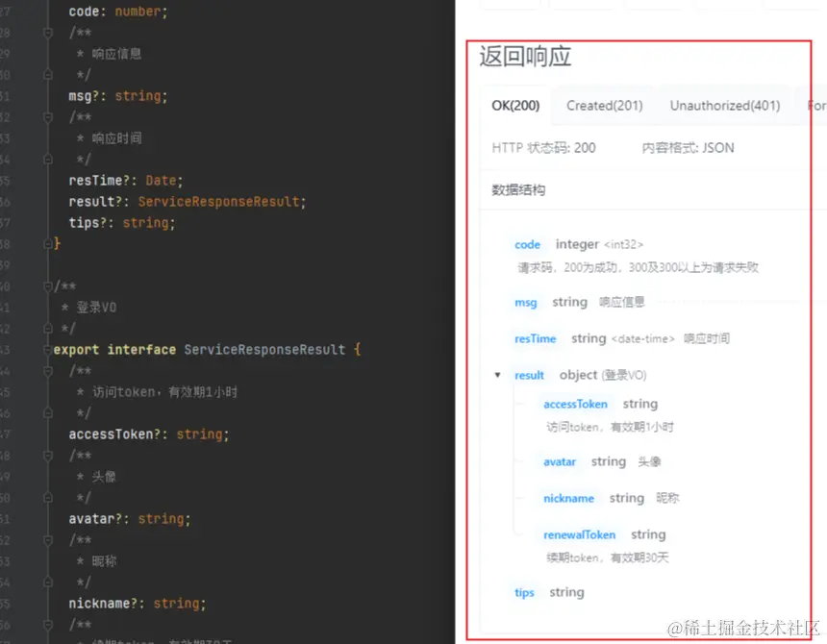Click the 'HTTP 状态码: 200' text
The height and width of the screenshot is (644, 827).
click(543, 148)
